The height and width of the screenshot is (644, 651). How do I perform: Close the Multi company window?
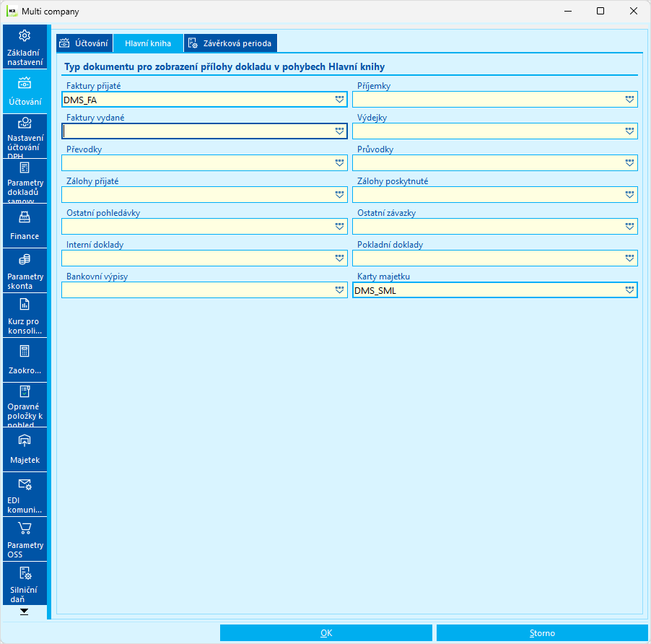click(x=633, y=12)
